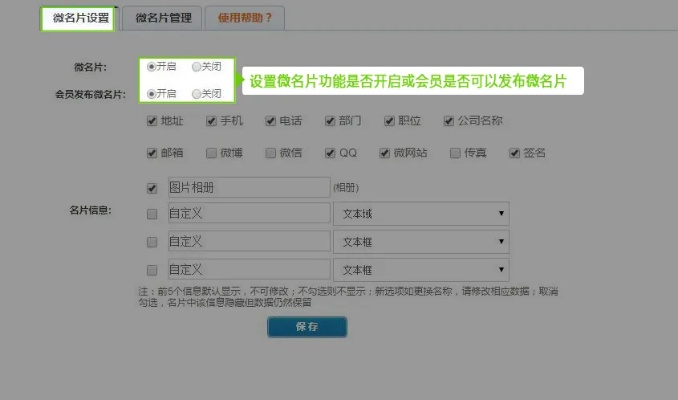
Task: Uncheck the 职位 checkbox
Action: tap(389, 121)
